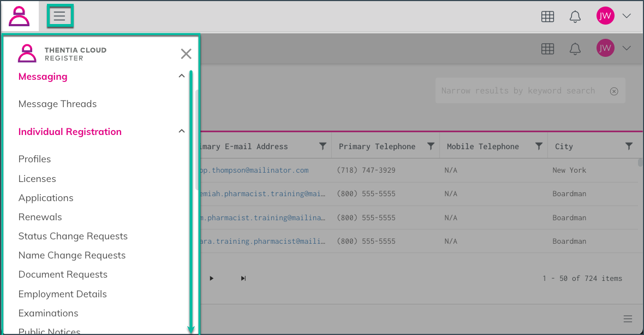Open Name Change Requests
Image resolution: width=644 pixels, height=335 pixels.
(x=72, y=256)
